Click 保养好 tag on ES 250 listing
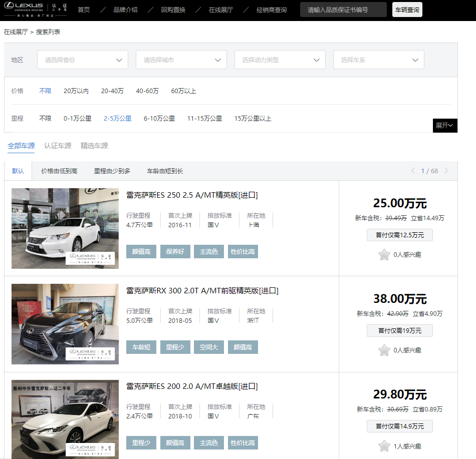The image size is (476, 459). pos(175,252)
